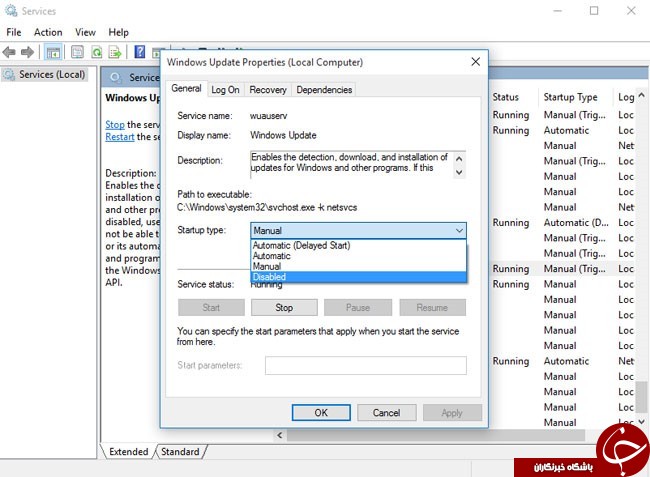The width and height of the screenshot is (650, 477).
Task: Switch to the Dependencies tab
Action: (x=324, y=90)
